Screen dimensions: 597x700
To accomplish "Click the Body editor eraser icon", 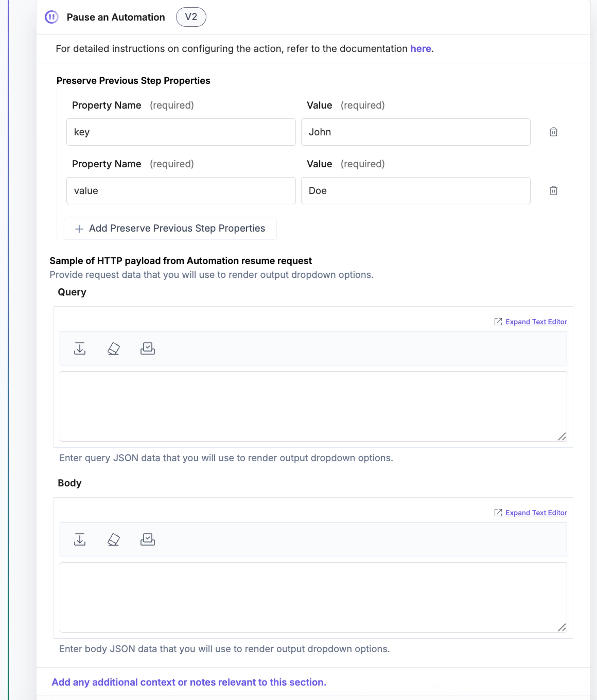I will coord(114,539).
